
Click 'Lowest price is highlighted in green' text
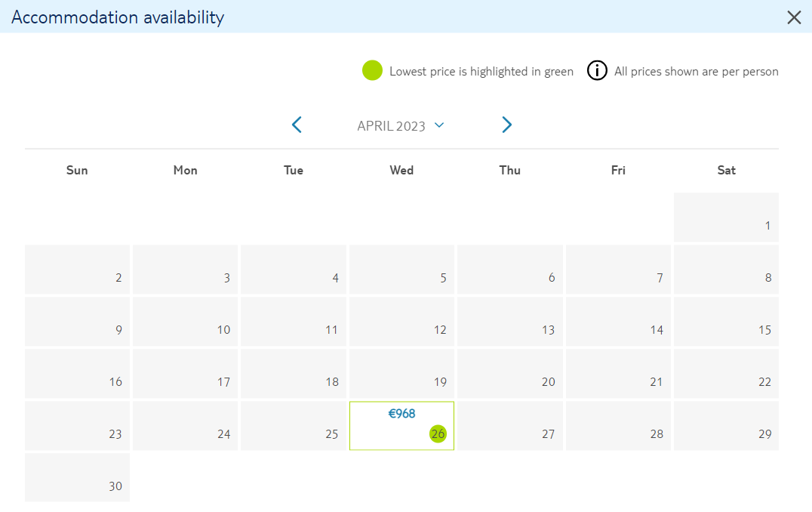tap(481, 72)
